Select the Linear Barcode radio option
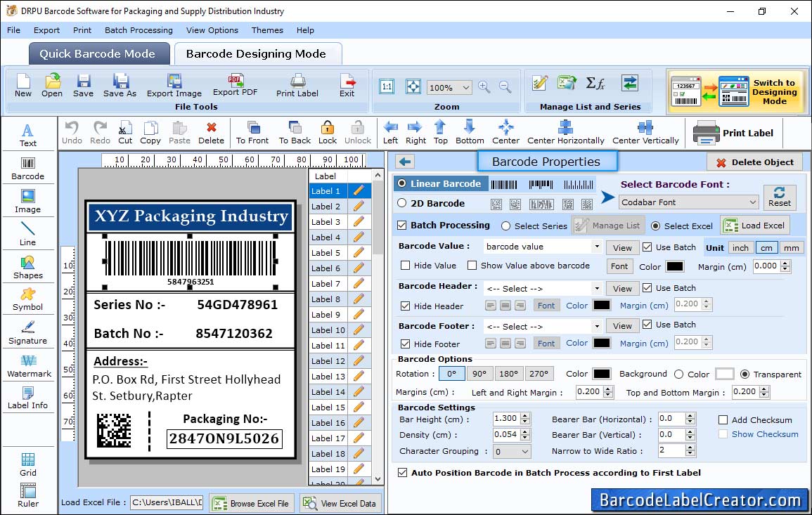The height and width of the screenshot is (515, 812). tap(402, 183)
